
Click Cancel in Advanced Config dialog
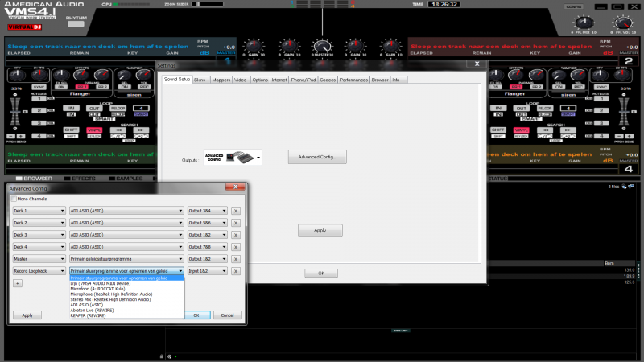pos(227,315)
